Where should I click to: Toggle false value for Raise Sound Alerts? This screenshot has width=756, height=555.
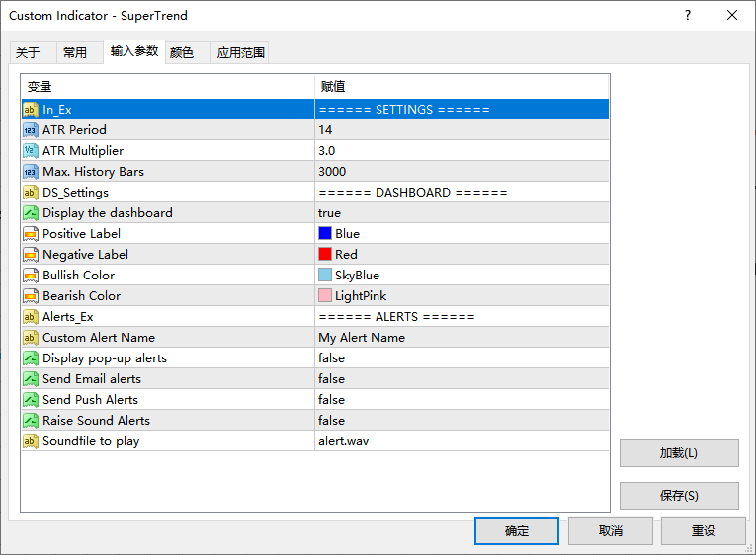pos(462,420)
